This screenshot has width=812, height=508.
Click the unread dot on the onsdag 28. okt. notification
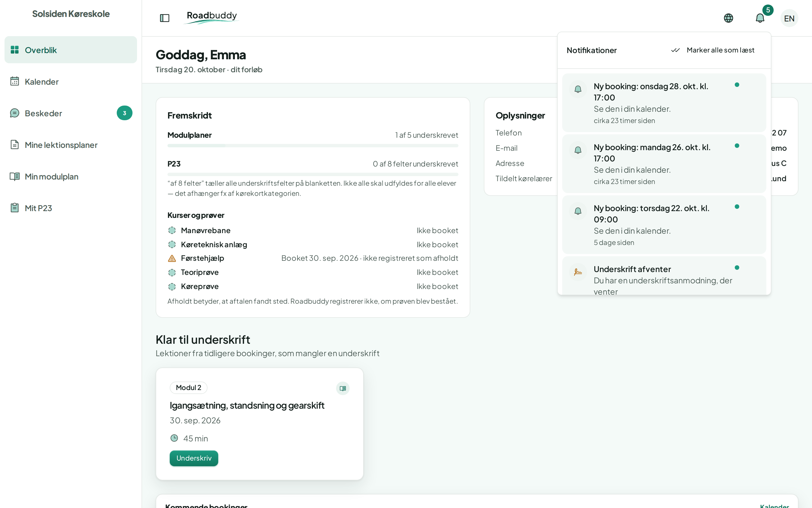point(737,85)
